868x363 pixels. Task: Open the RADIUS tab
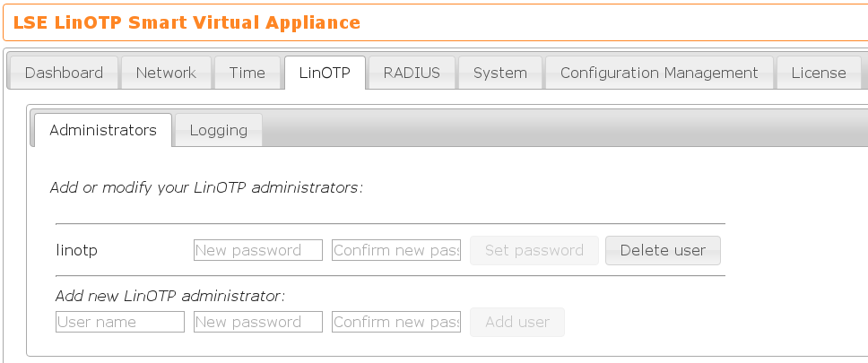[x=412, y=73]
